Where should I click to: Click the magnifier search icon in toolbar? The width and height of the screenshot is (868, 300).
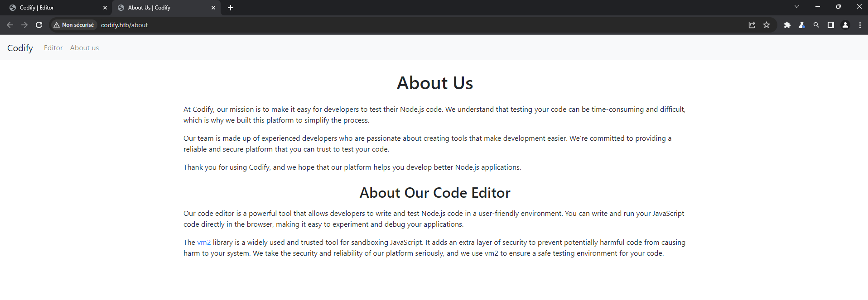coord(816,25)
